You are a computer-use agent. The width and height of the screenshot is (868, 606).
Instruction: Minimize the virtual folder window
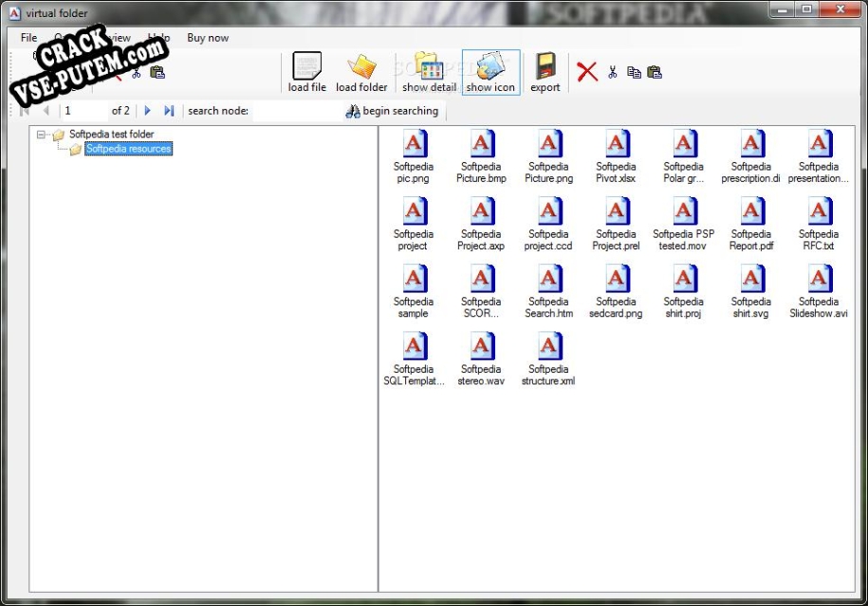(783, 9)
